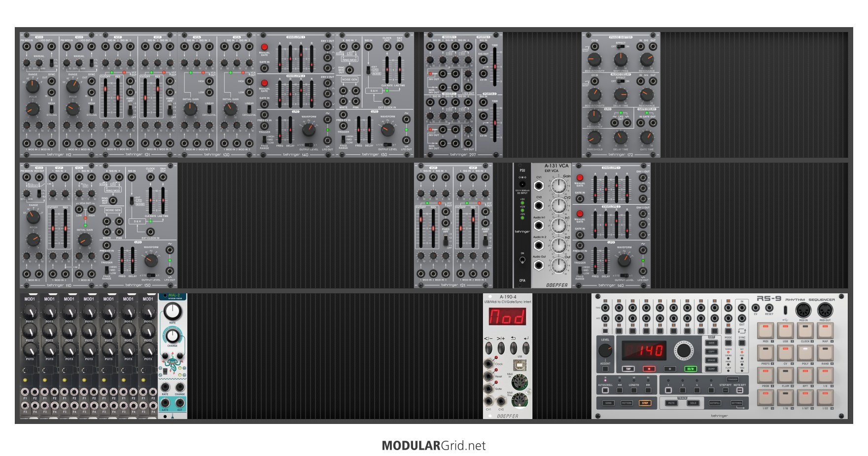Trigger the PROB pad
Viewport: 868px width, 456px height.
pos(765,376)
